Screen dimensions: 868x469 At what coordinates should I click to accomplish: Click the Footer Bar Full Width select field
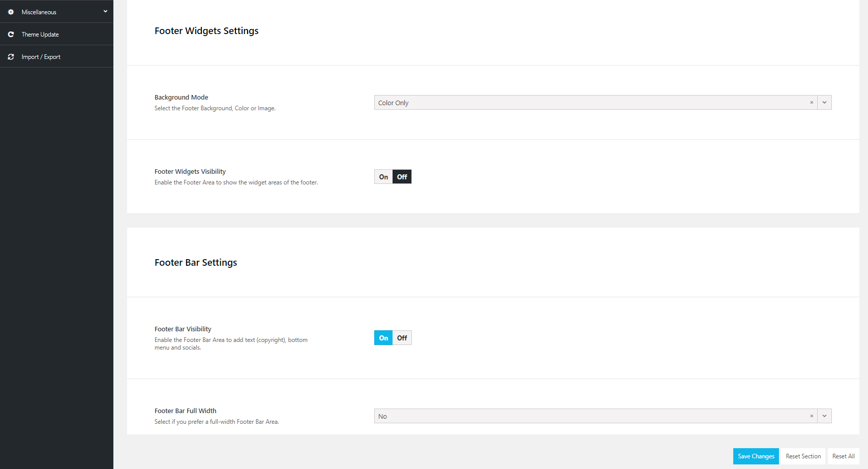[x=603, y=416]
